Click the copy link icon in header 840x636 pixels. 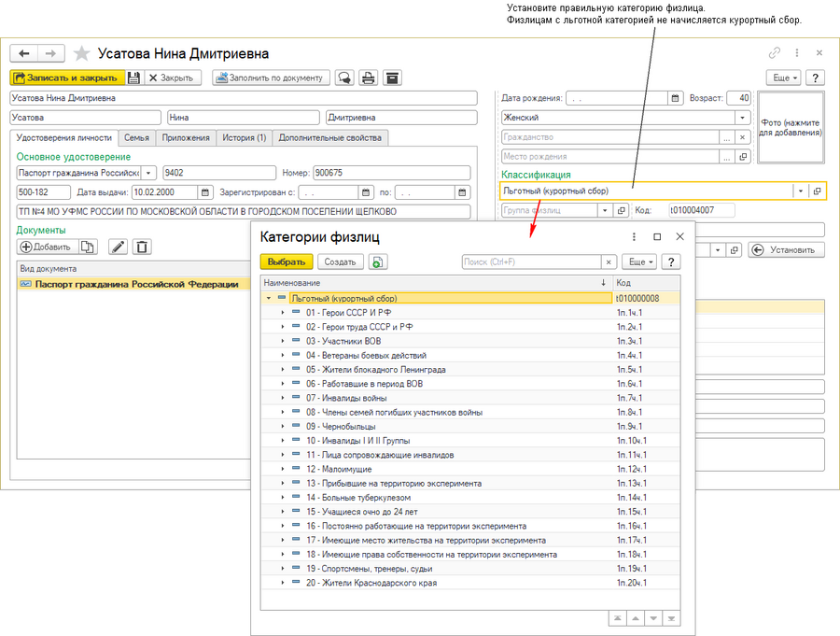pos(774,53)
